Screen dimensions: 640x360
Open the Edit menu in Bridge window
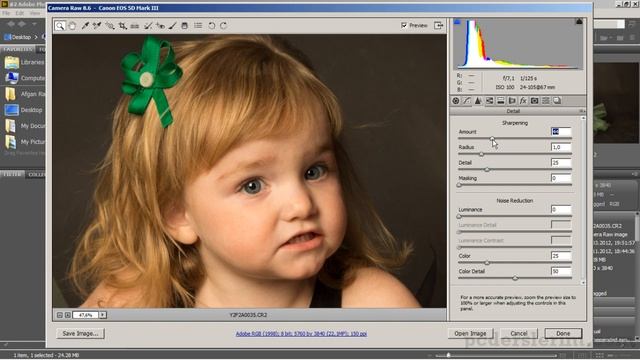[20, 13]
